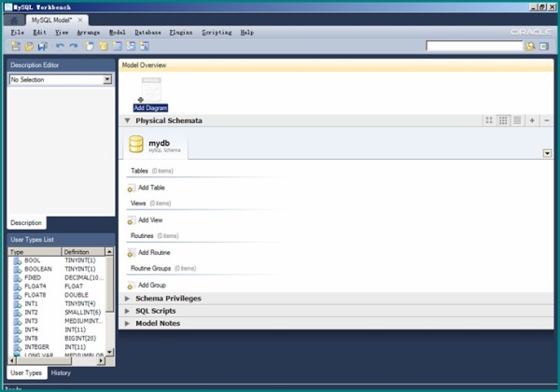Click the Add View link

150,220
